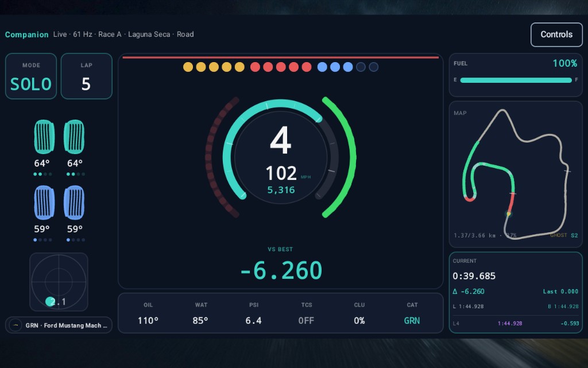Click the 100% fuel value
Image resolution: width=588 pixels, height=368 pixels.
pos(565,63)
